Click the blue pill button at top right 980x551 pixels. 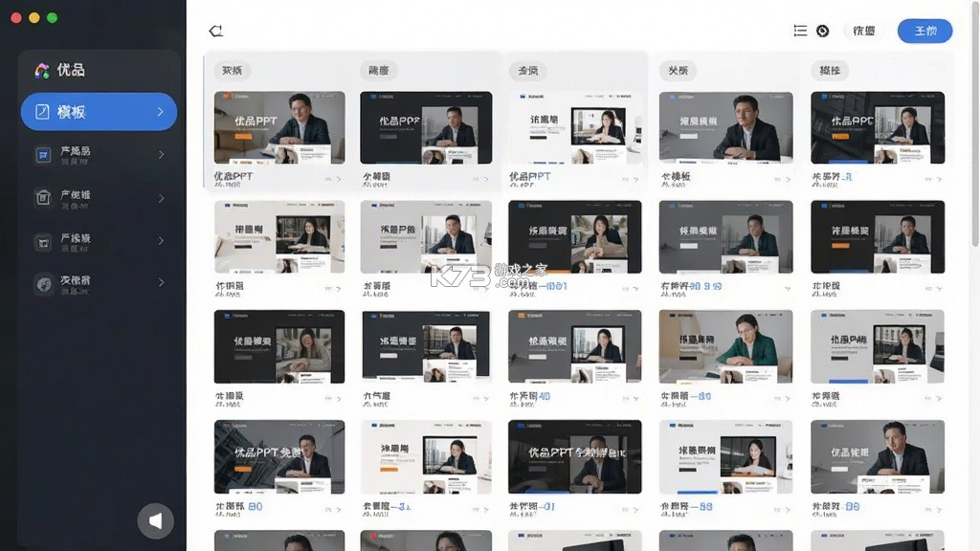pyautogui.click(x=925, y=31)
